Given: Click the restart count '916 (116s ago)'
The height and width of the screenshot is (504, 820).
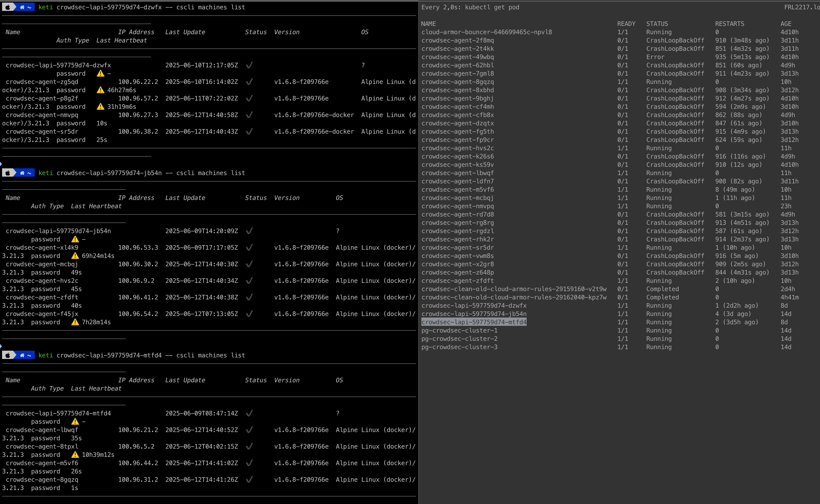Looking at the screenshot, I should (740, 156).
